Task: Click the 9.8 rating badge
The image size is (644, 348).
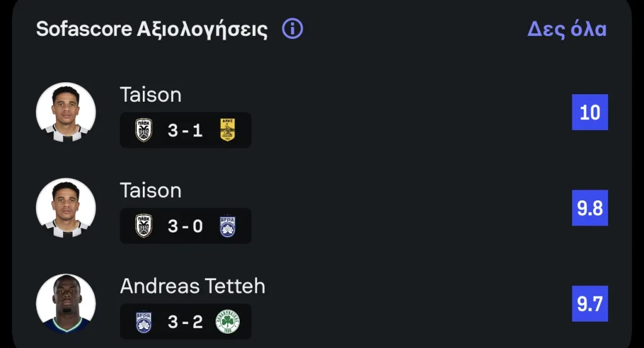Action: (x=590, y=208)
